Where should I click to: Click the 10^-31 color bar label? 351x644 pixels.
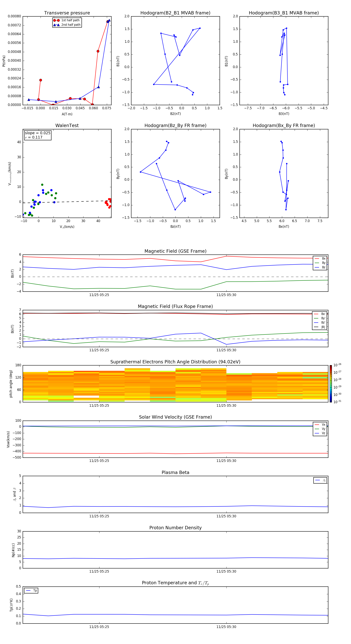[x=337, y=402]
